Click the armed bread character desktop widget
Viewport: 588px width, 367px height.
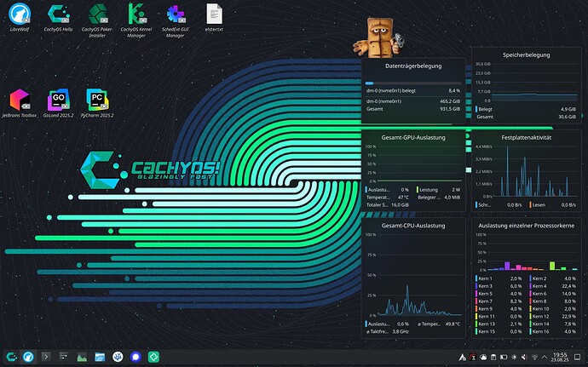click(x=378, y=38)
